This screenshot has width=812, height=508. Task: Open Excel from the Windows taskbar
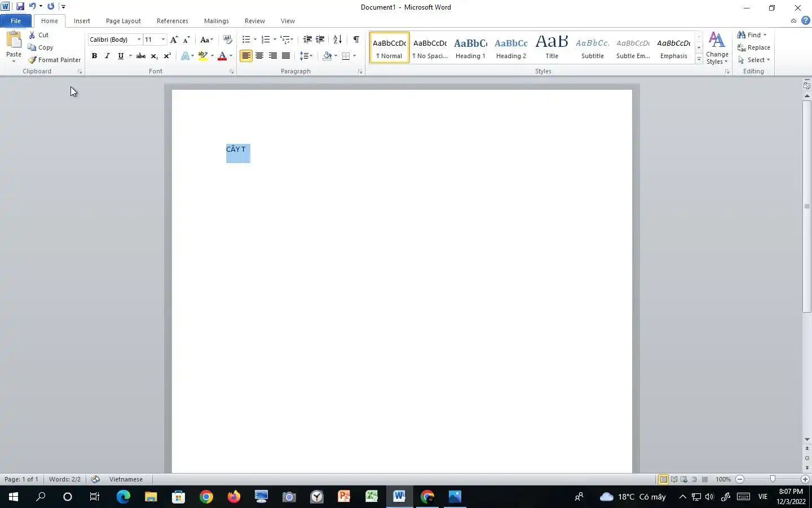tap(372, 497)
